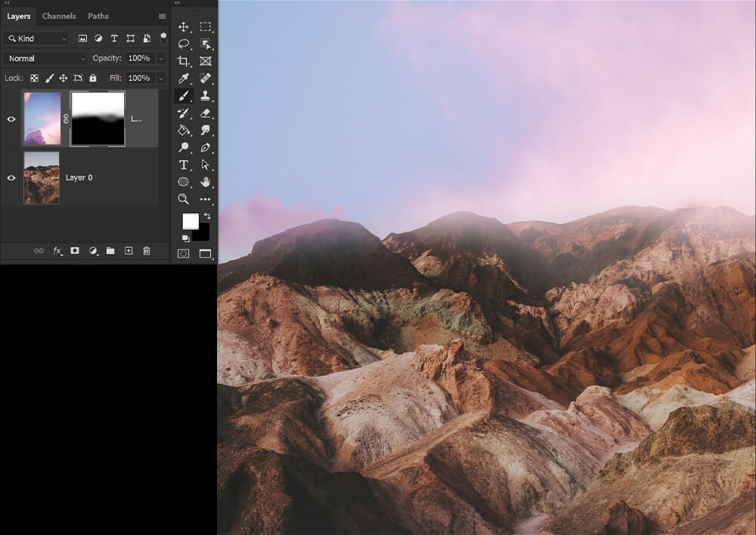
Task: Hide the sky layer with its eye icon
Action: coord(11,119)
